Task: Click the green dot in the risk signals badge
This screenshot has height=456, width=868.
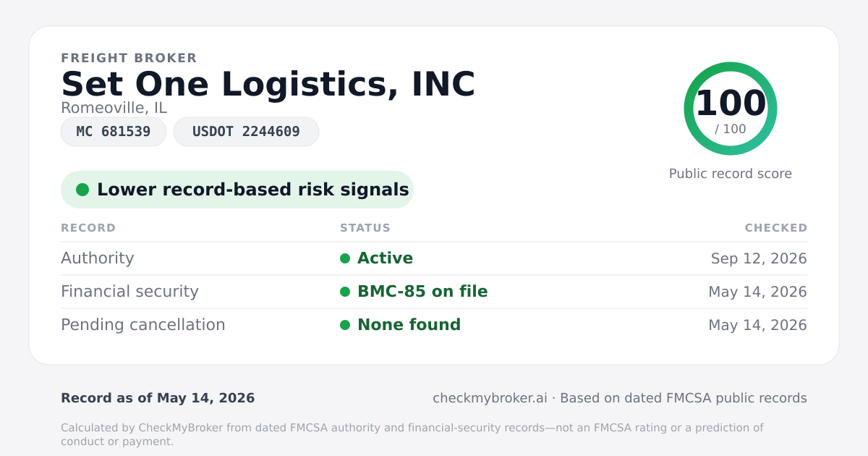Action: pos(82,190)
